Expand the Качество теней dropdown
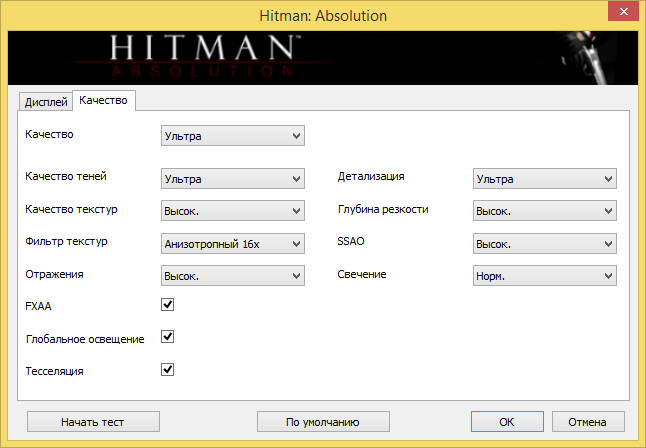Viewport: 646px width, 448px height. (232, 179)
